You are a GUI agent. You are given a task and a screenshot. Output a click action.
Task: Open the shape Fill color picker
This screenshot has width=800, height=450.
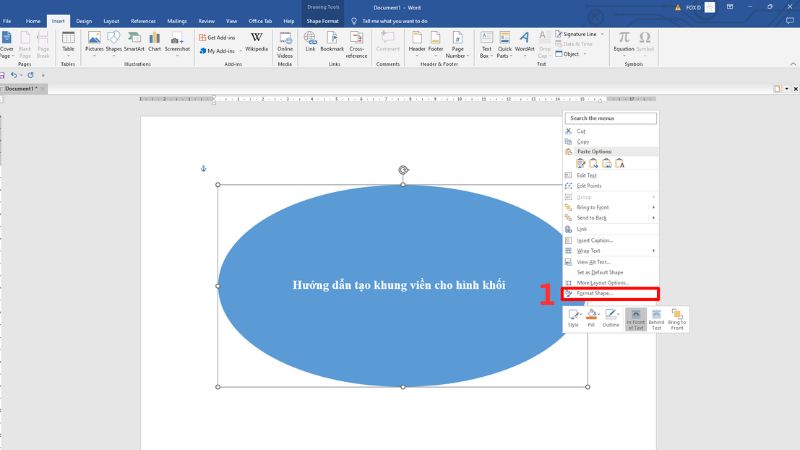click(x=592, y=318)
